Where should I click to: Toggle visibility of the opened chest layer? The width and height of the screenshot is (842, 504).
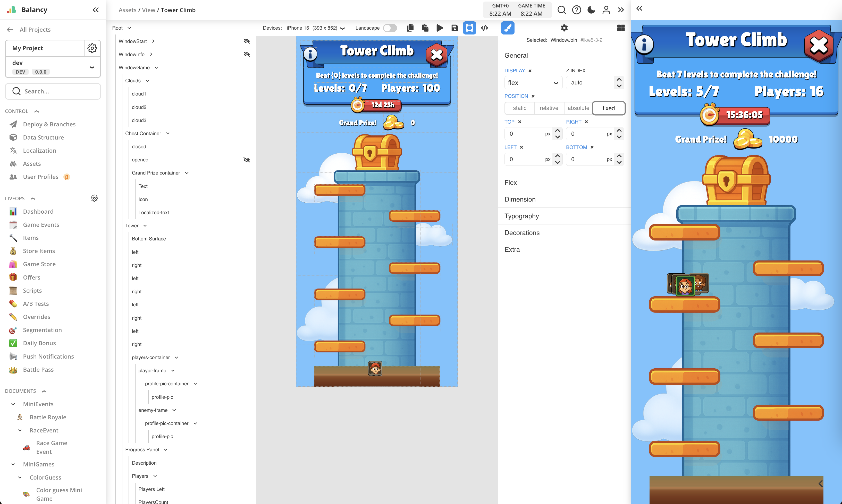coord(247,160)
